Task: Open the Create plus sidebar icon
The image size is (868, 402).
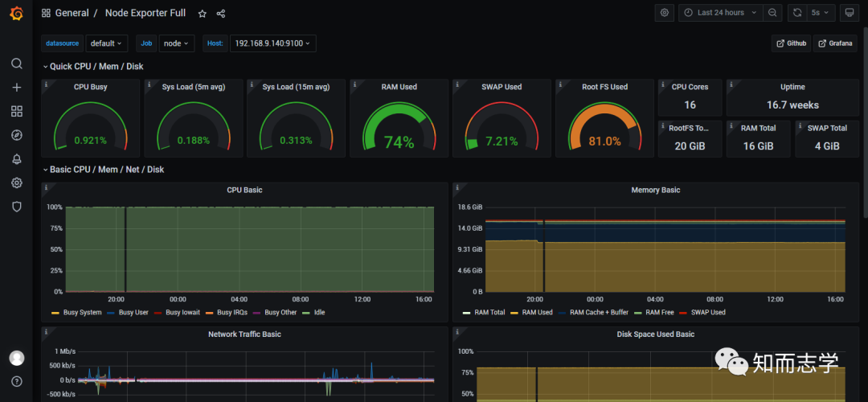Action: pos(17,88)
